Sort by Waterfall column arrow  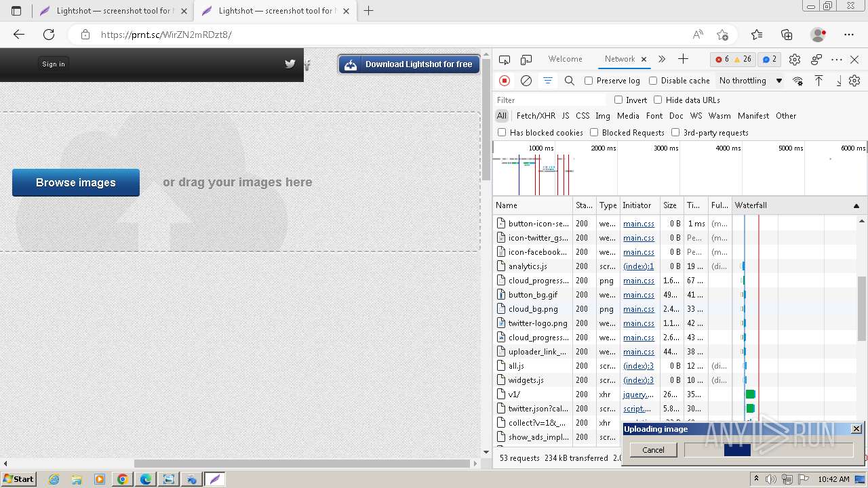click(x=856, y=205)
